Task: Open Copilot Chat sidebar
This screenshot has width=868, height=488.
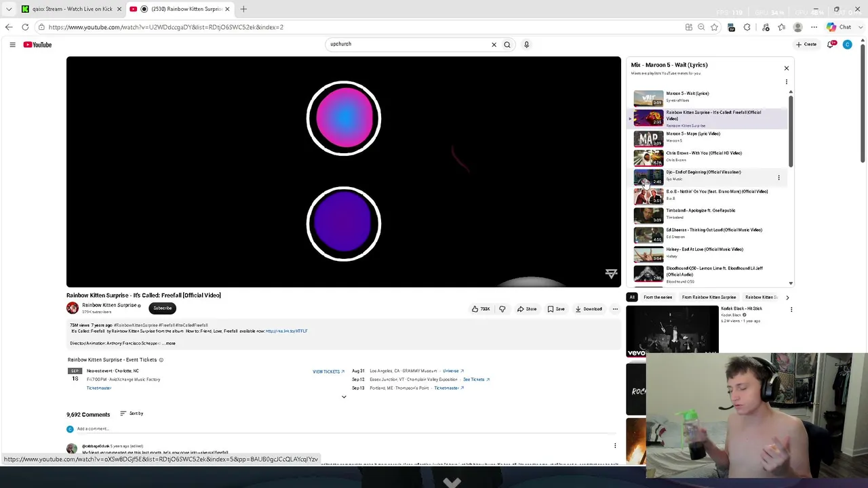Action: 840,27
